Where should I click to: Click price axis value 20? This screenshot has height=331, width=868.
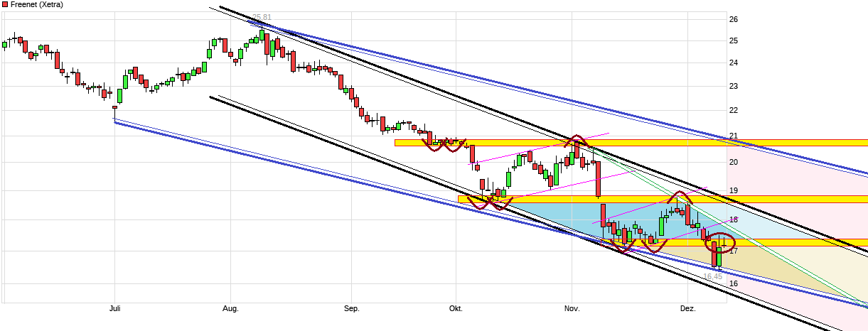click(x=733, y=162)
